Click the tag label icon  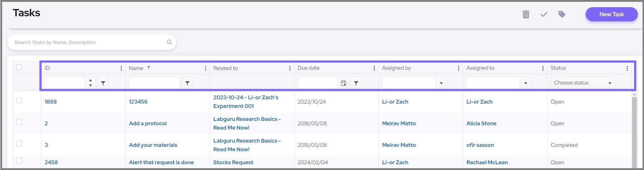pyautogui.click(x=562, y=14)
